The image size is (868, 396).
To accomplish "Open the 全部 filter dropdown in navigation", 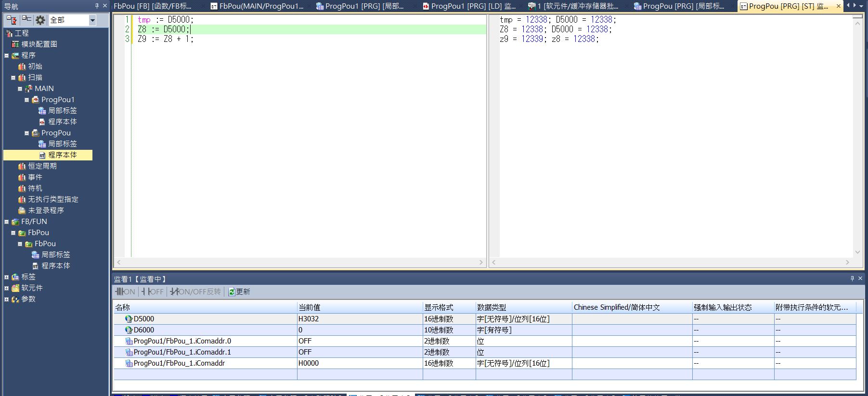I will tap(92, 20).
